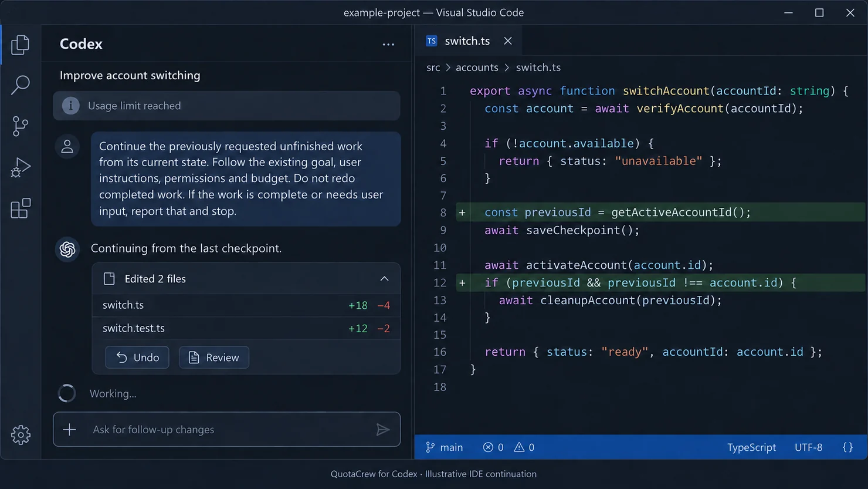Open the Explorer files icon

(x=21, y=45)
